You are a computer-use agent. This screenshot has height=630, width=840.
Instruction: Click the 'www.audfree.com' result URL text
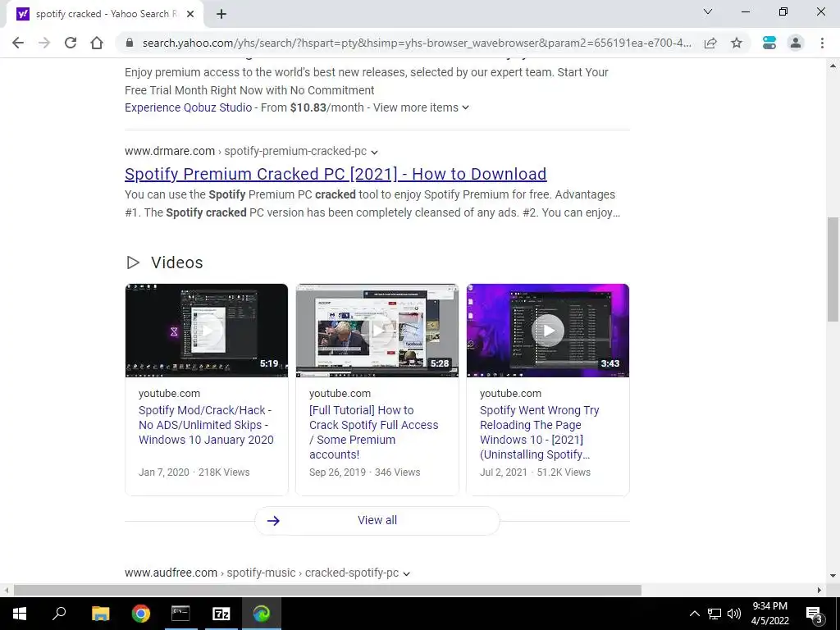(x=171, y=573)
